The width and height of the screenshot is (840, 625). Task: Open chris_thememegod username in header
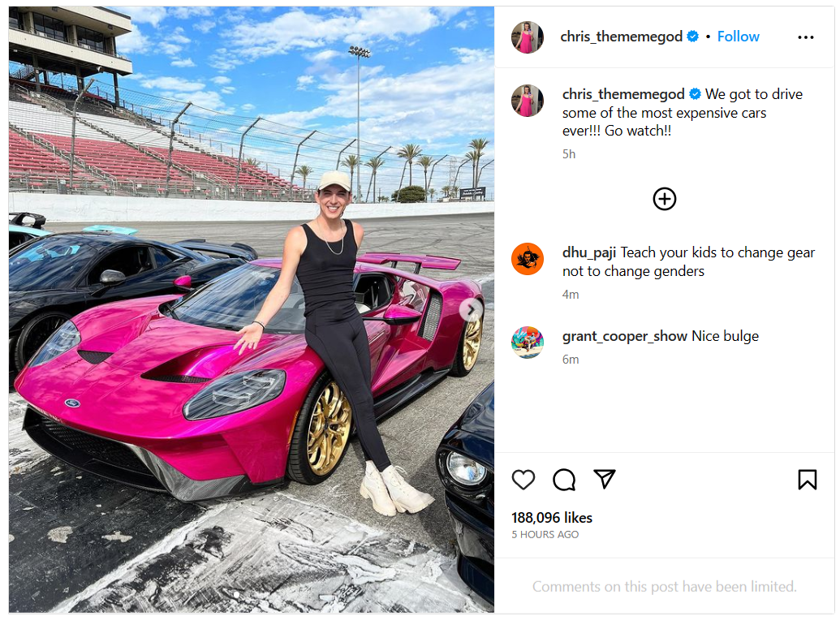pos(621,37)
